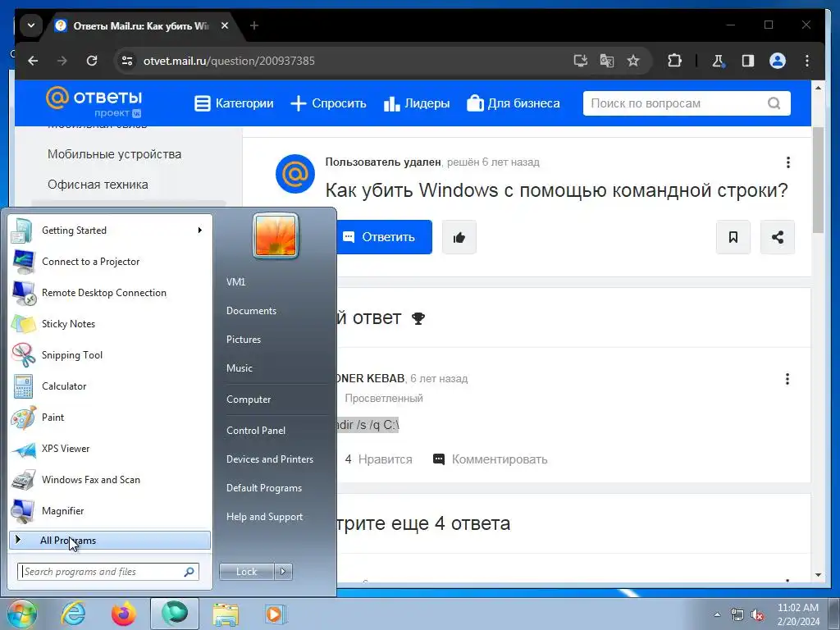Viewport: 840px width, 630px height.
Task: Open Firefox from the taskbar
Action: (x=124, y=614)
